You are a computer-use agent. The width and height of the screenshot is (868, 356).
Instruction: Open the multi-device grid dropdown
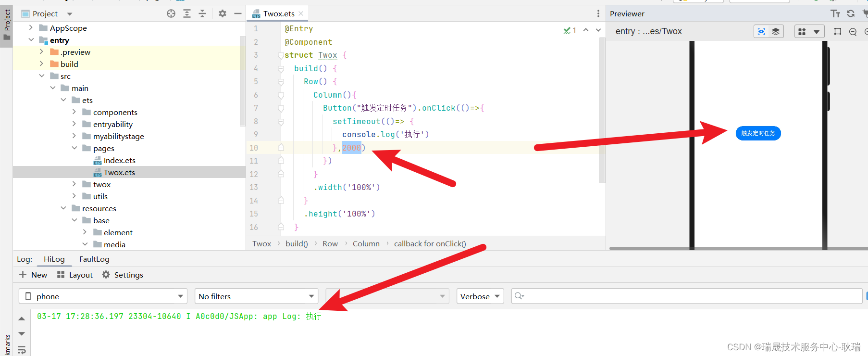pyautogui.click(x=809, y=31)
